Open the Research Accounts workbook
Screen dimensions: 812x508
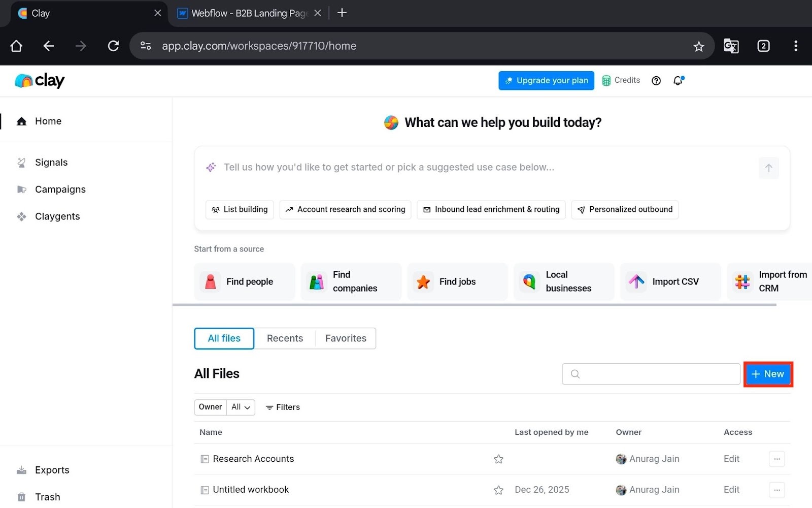coord(253,459)
